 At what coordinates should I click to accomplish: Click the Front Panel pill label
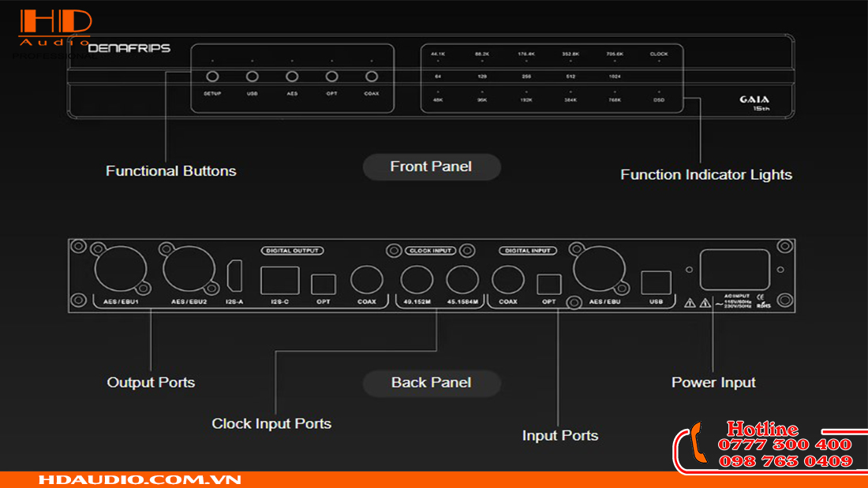431,166
